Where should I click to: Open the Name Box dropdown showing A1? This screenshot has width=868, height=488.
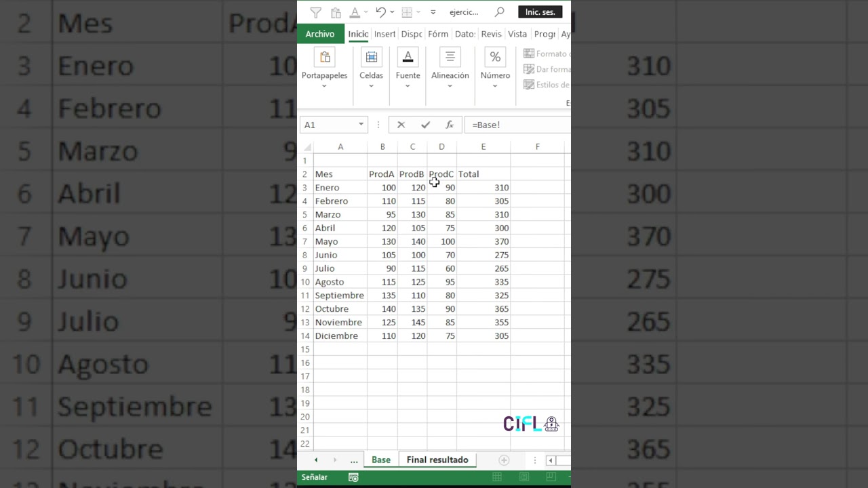point(361,125)
